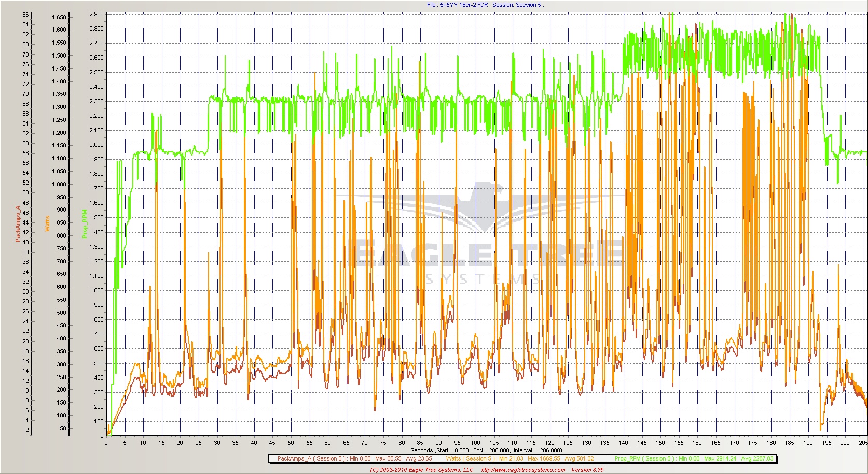Click the 2.900 tick on the RPM axis
This screenshot has width=868, height=474.
click(x=97, y=15)
